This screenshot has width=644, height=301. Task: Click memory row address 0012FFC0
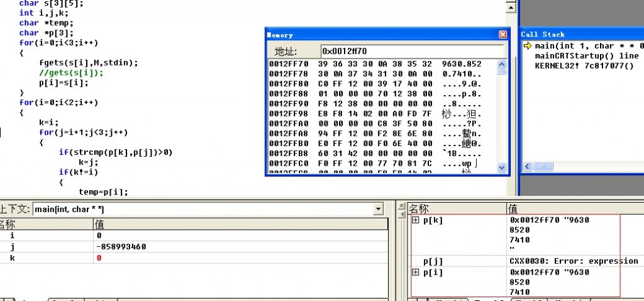(289, 164)
